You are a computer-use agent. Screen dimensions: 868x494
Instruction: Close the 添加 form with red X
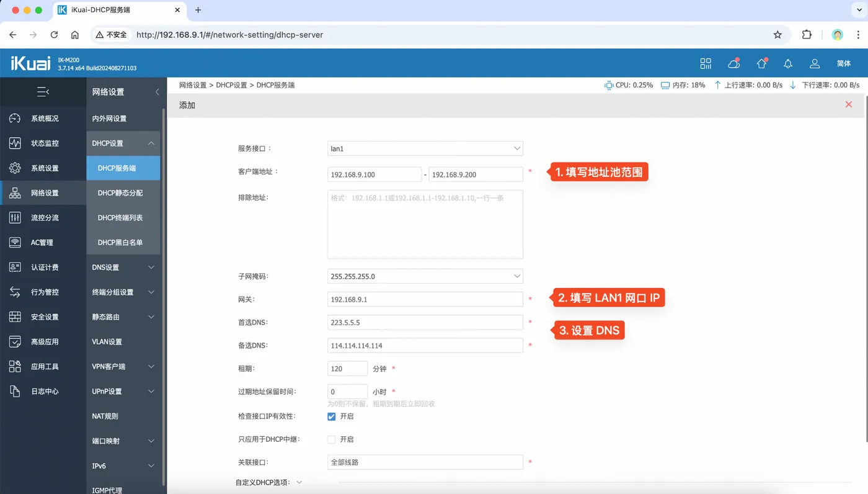coord(849,105)
